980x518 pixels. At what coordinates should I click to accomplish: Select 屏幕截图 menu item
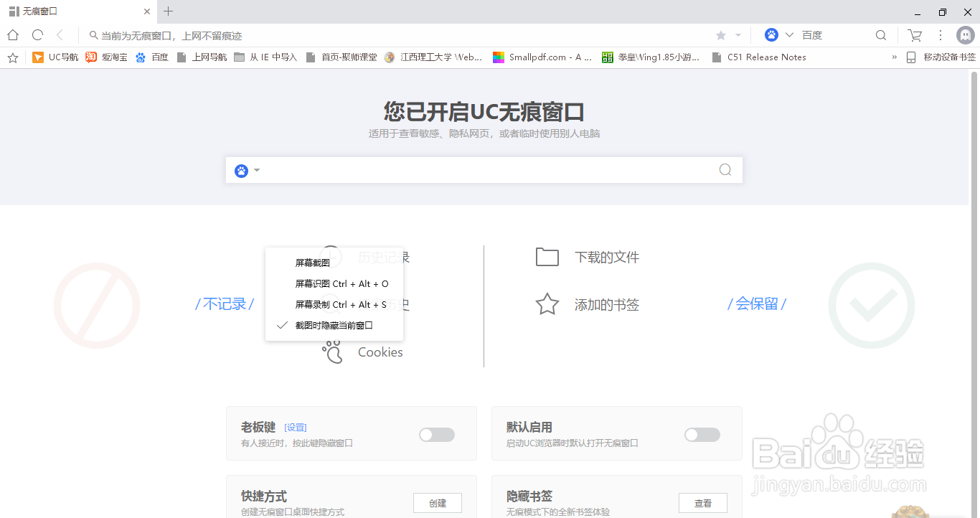pyautogui.click(x=334, y=263)
